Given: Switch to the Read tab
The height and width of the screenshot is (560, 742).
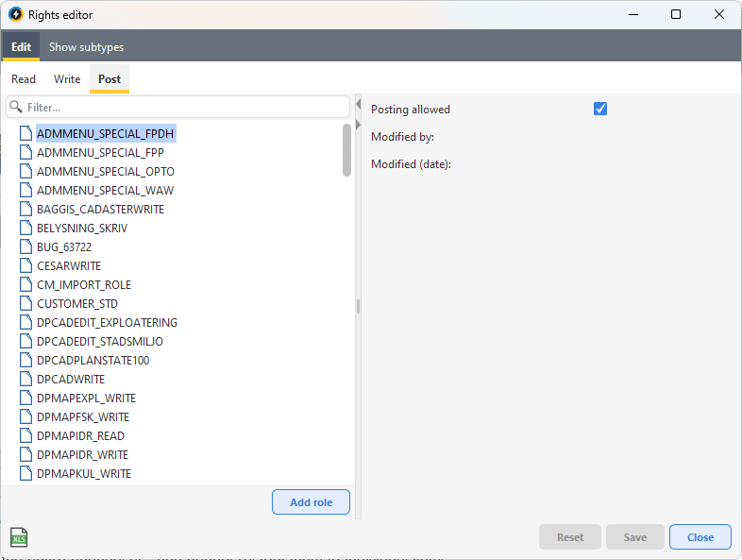Looking at the screenshot, I should pos(24,79).
